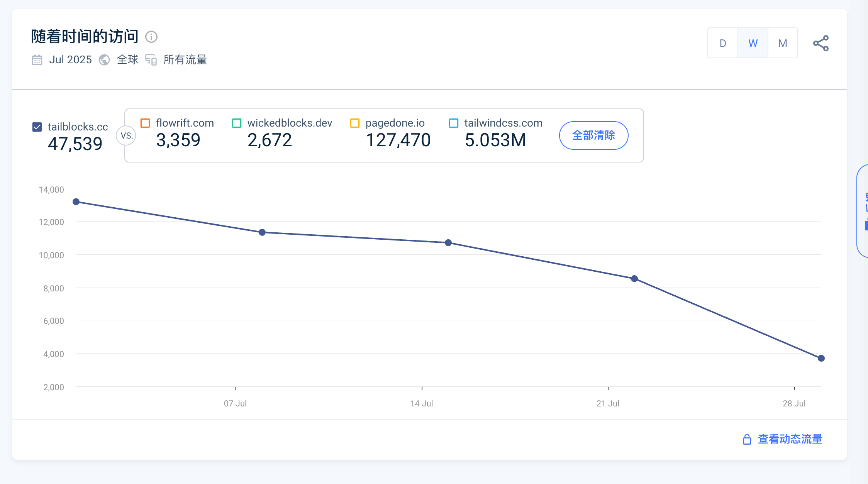The image size is (868, 484).
Task: Click the 全部清除 clear-all button
Action: tap(594, 135)
